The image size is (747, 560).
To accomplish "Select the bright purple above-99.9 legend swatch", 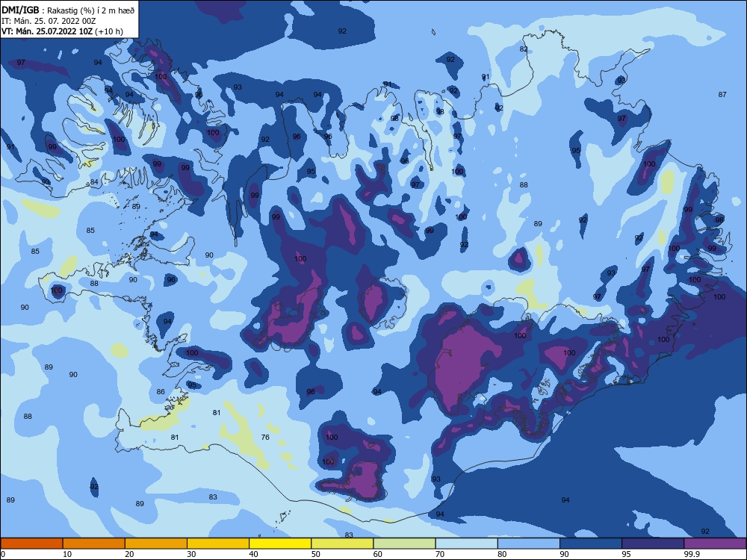I will point(715,544).
